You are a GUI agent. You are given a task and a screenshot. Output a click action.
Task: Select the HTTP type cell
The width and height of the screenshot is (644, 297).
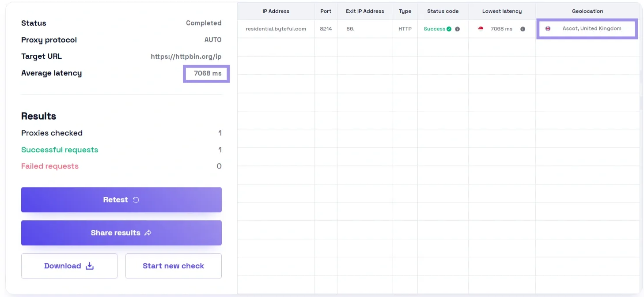405,29
